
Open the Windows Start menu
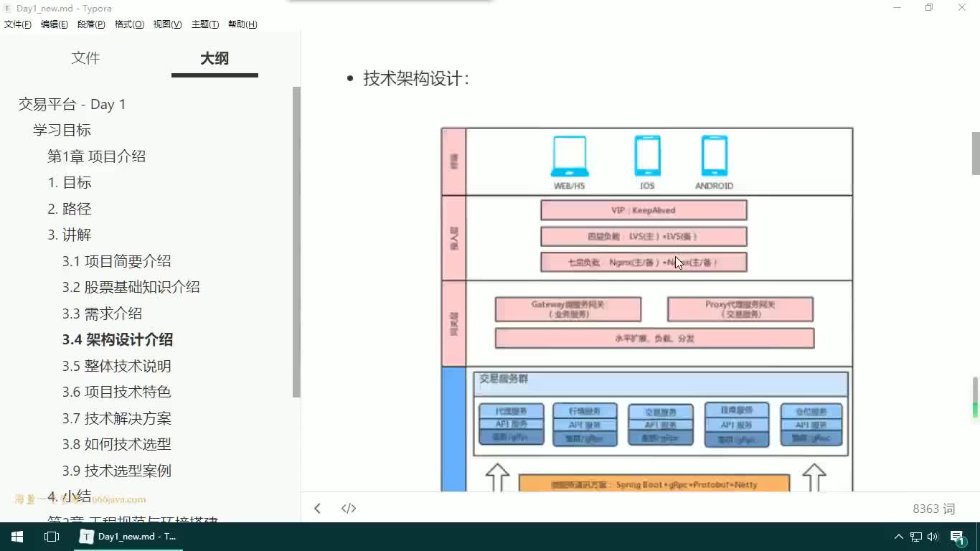tap(17, 537)
